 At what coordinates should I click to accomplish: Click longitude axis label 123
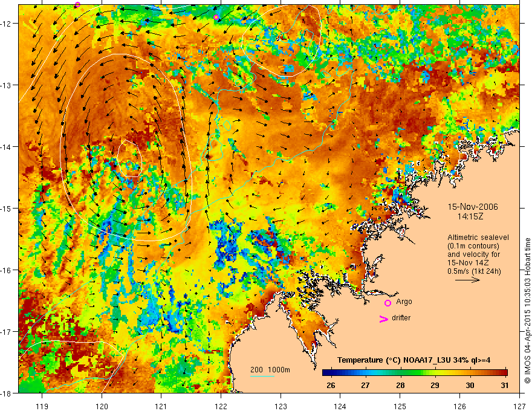[281, 406]
